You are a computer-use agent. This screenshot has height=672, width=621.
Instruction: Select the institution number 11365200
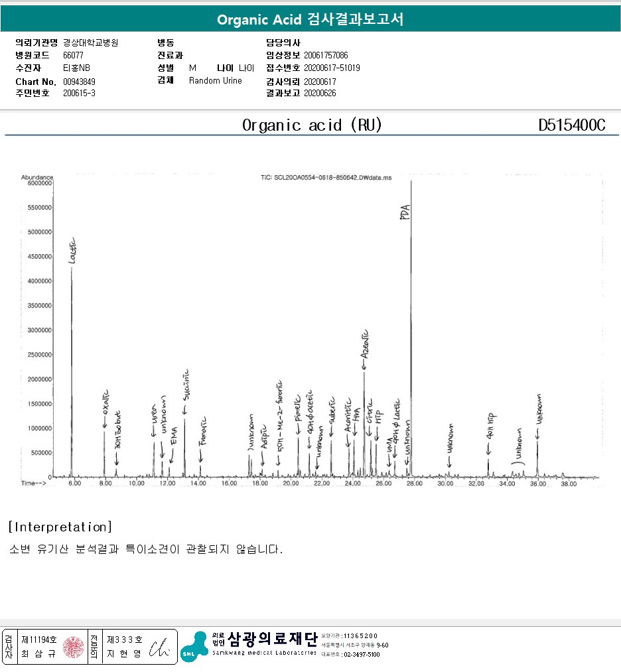360,636
